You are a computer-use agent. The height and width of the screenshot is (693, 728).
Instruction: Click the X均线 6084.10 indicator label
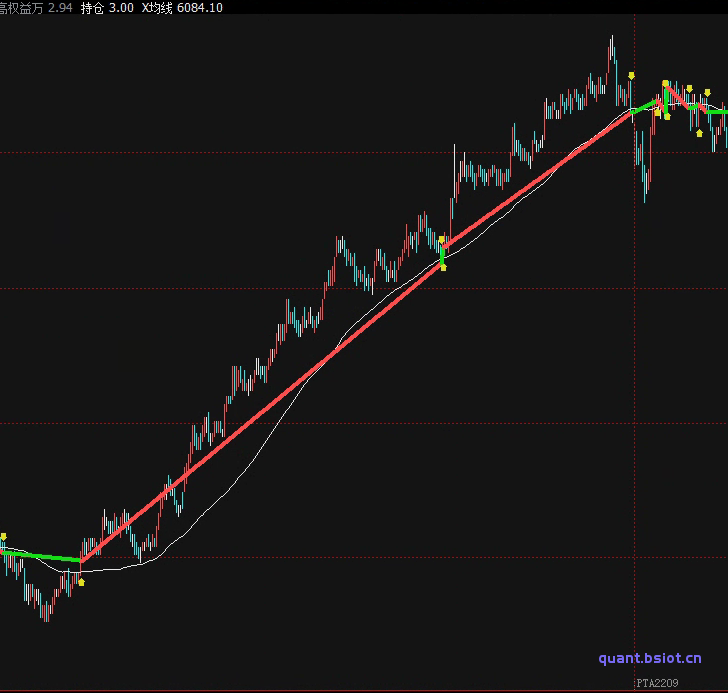pos(182,8)
